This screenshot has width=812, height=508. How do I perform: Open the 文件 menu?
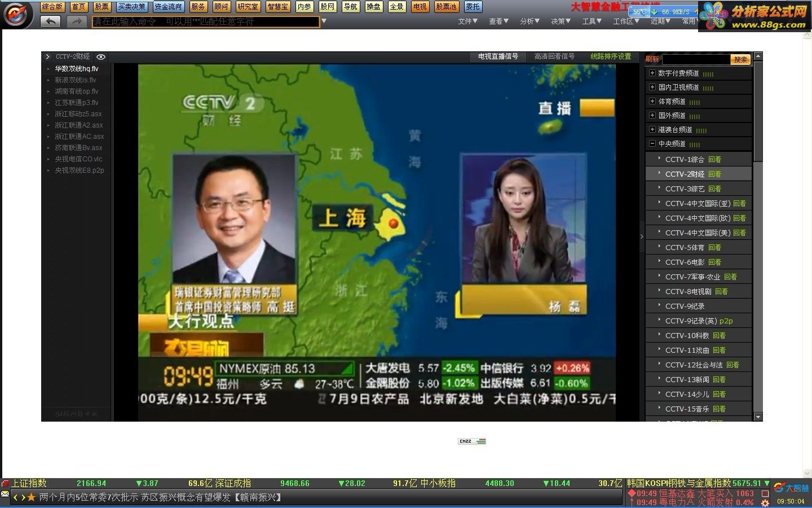coord(468,21)
